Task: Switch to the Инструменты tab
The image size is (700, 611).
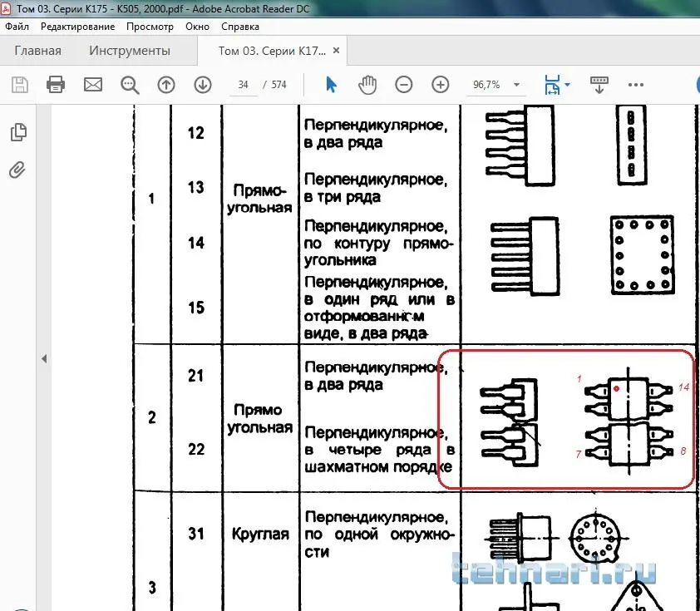Action: coord(130,51)
